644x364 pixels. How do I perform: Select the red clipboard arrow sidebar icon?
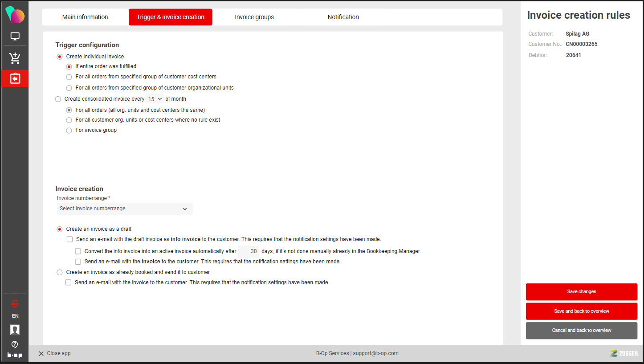coord(15,78)
